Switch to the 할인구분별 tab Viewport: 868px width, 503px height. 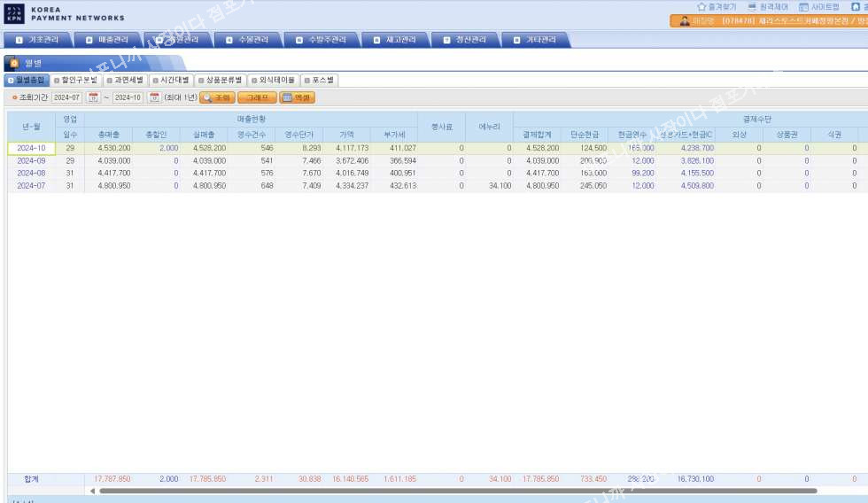[77, 80]
